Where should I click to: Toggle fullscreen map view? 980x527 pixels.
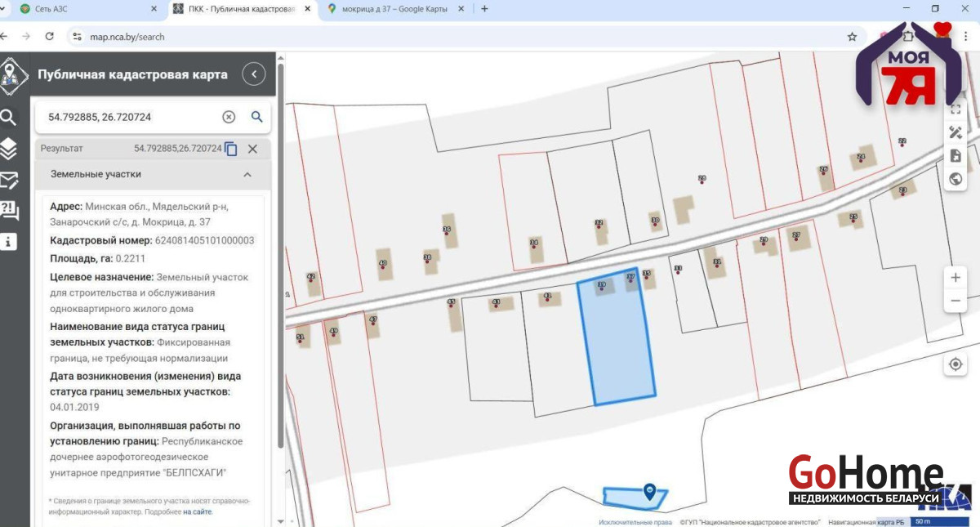tap(955, 109)
